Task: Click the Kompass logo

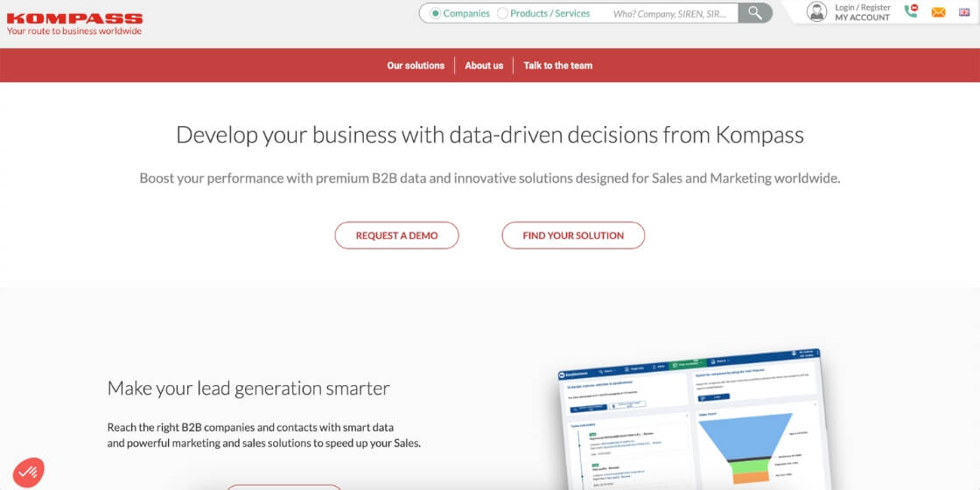Action: tap(74, 18)
